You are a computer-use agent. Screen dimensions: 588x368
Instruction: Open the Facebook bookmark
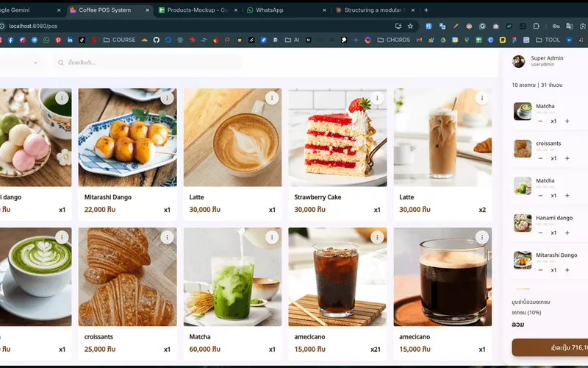[x=10, y=40]
